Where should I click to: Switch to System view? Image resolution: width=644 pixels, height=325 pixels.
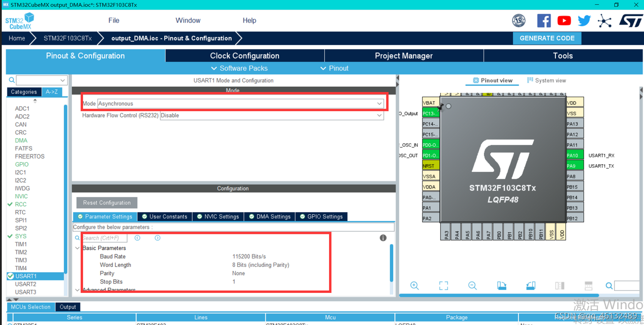click(546, 80)
